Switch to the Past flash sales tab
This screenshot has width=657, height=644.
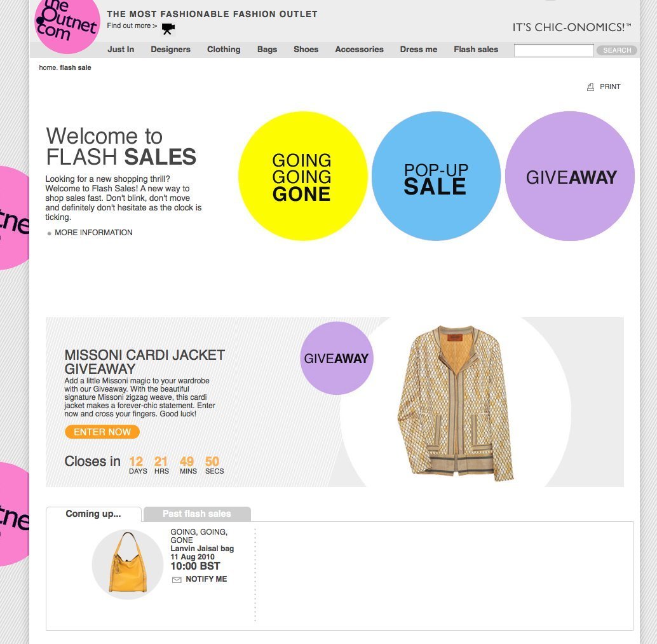point(197,514)
